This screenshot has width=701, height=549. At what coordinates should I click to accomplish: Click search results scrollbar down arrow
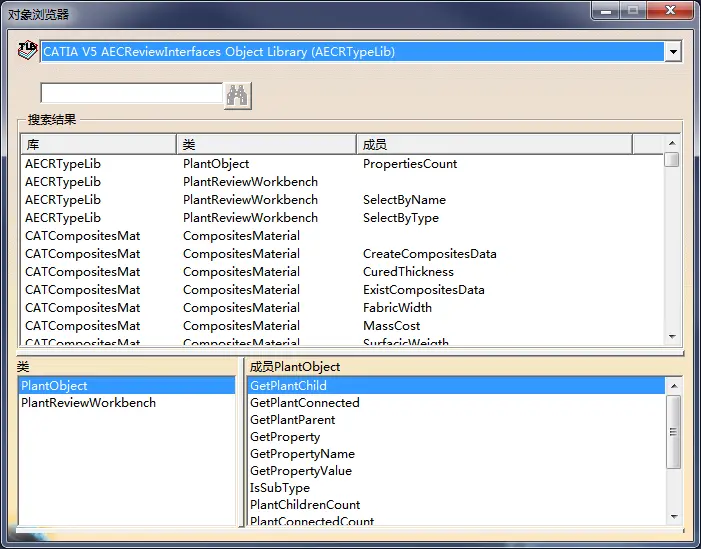(x=672, y=337)
